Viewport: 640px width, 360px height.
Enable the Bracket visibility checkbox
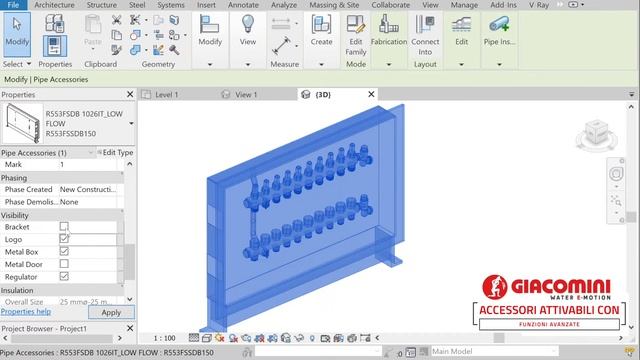64,226
